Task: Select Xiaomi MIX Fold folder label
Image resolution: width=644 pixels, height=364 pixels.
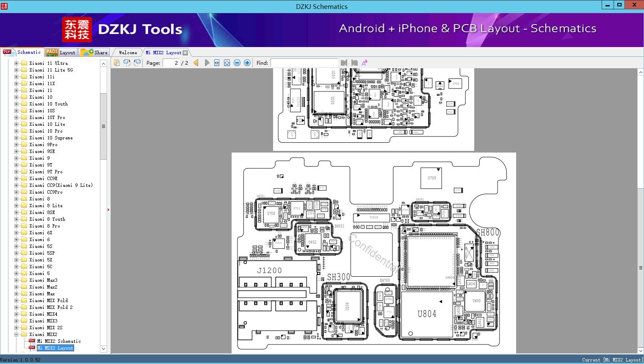Action: 49,300
